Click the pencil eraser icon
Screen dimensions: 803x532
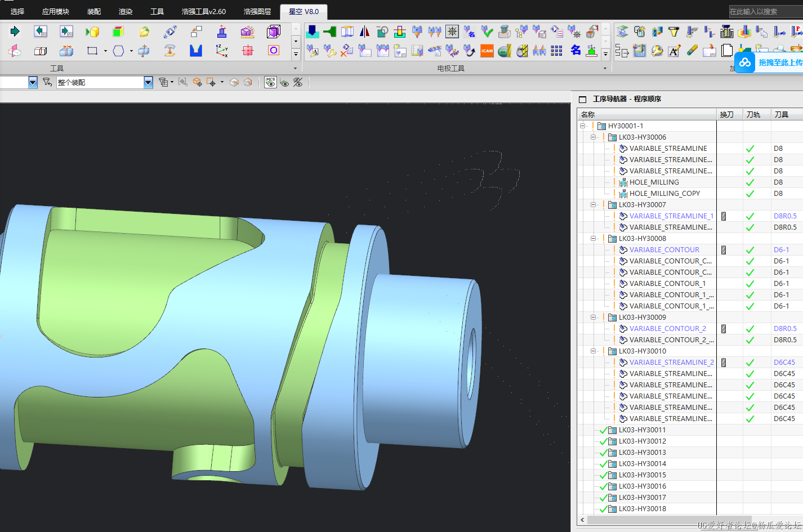click(692, 51)
